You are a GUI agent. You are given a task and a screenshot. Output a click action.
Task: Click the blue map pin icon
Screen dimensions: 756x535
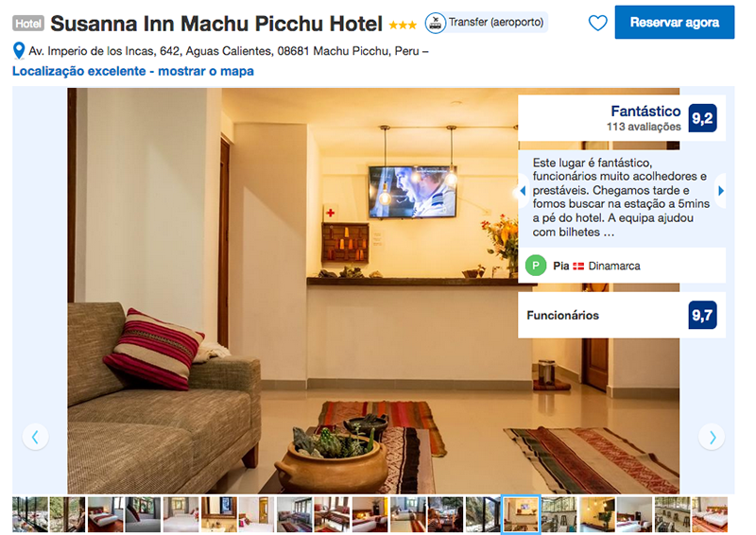coord(19,51)
